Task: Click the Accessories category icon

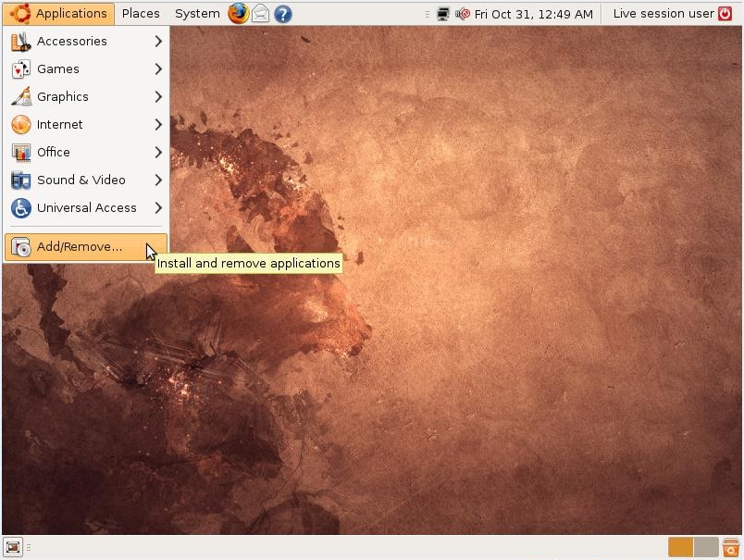Action: coord(21,42)
